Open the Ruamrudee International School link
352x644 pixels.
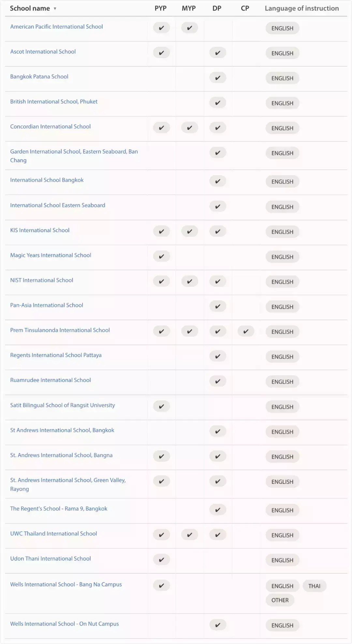(50, 380)
